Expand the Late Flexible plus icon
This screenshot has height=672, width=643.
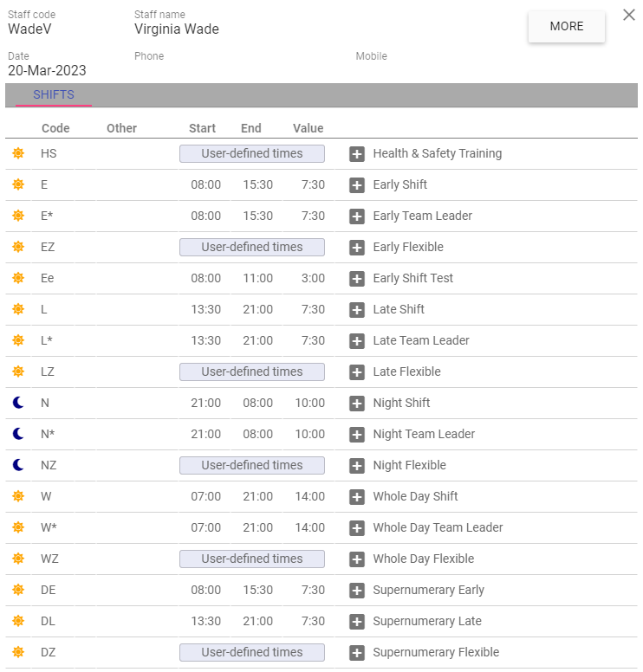[357, 372]
